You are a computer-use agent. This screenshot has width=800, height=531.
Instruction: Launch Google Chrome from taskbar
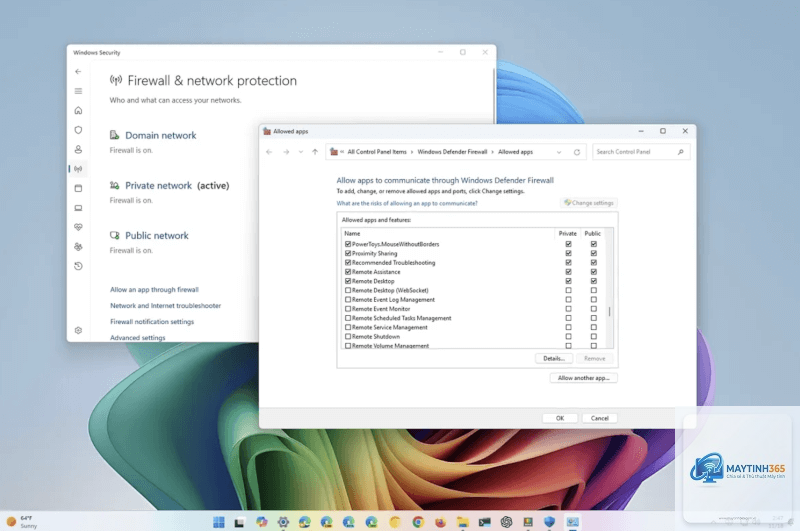click(x=418, y=522)
